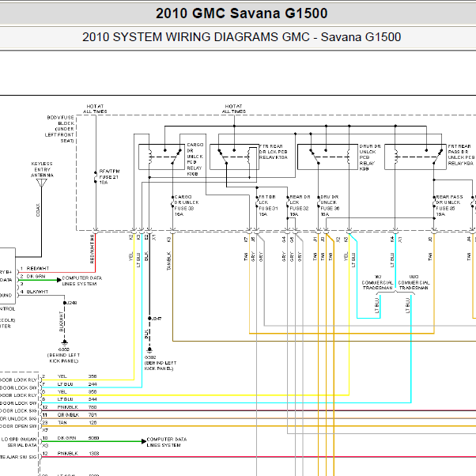Select row 'pin 9 LT BLU 244'
This screenshot has width=476, height=476.
coord(70,399)
